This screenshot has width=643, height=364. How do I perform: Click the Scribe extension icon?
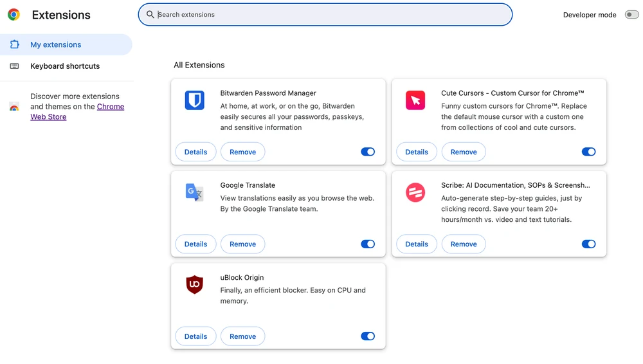[415, 192]
